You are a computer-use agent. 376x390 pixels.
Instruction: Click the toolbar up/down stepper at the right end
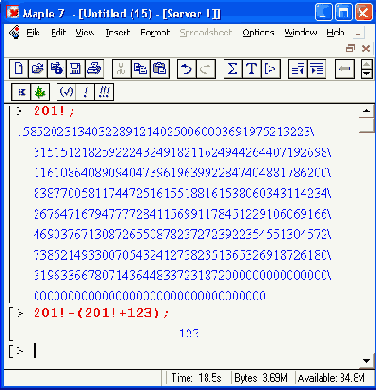367,69
